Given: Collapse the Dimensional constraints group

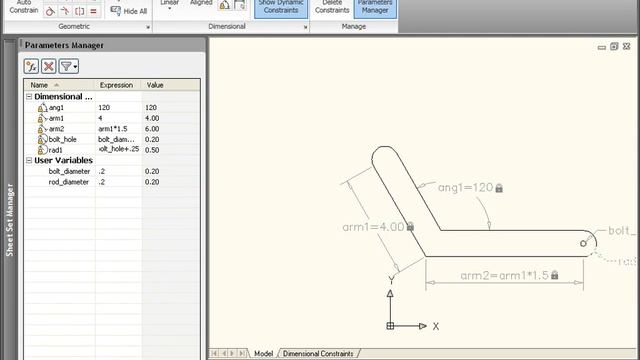Looking at the screenshot, I should click(29, 97).
